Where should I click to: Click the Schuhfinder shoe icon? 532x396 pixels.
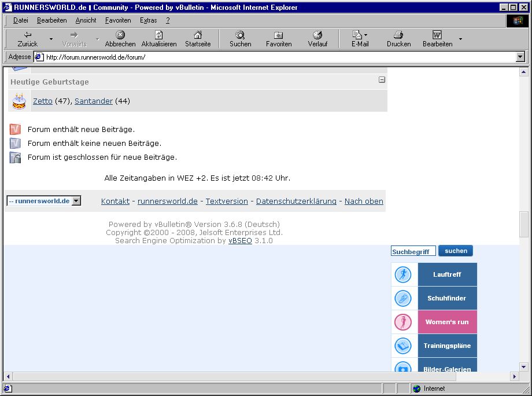pos(404,298)
